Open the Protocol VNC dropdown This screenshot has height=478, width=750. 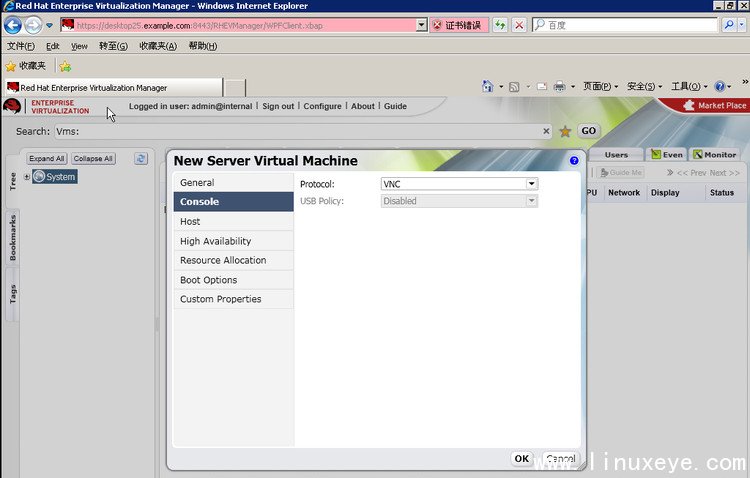(459, 184)
